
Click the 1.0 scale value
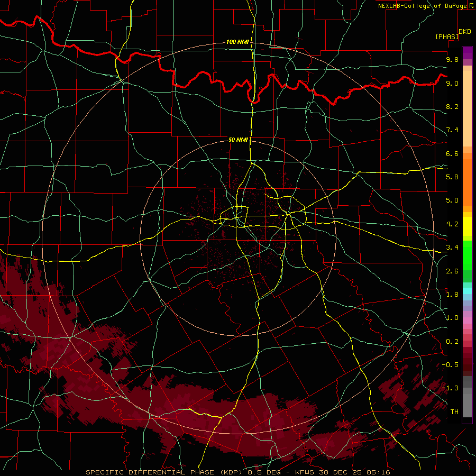point(452,317)
